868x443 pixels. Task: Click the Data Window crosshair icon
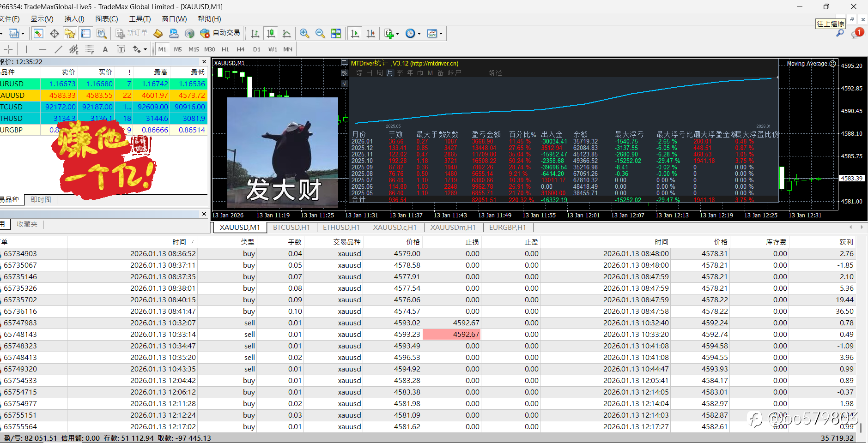point(54,33)
